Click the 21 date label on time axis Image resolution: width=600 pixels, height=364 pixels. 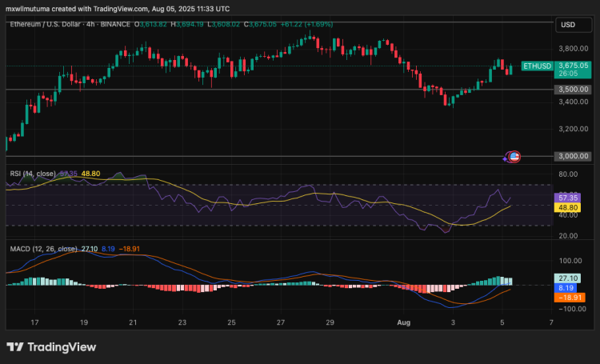[x=133, y=322]
